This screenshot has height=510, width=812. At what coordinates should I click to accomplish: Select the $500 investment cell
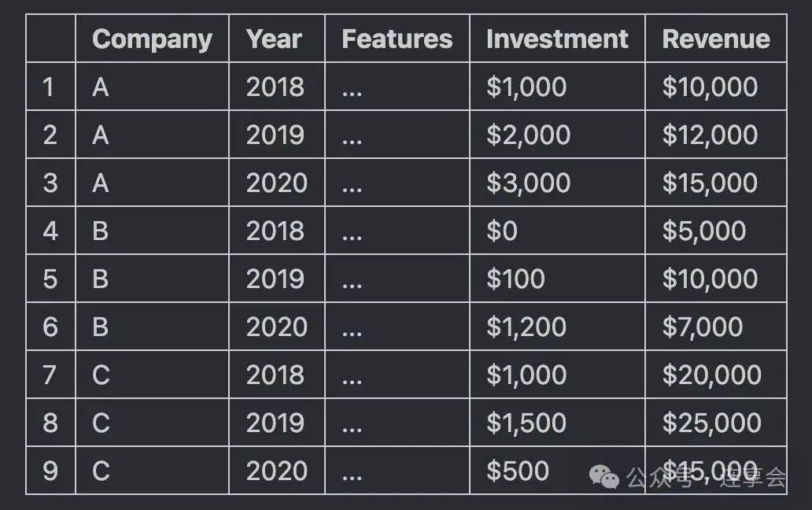(517, 471)
